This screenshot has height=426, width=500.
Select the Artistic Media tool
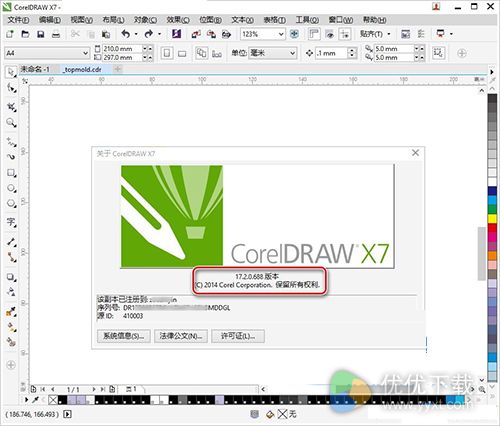11,157
